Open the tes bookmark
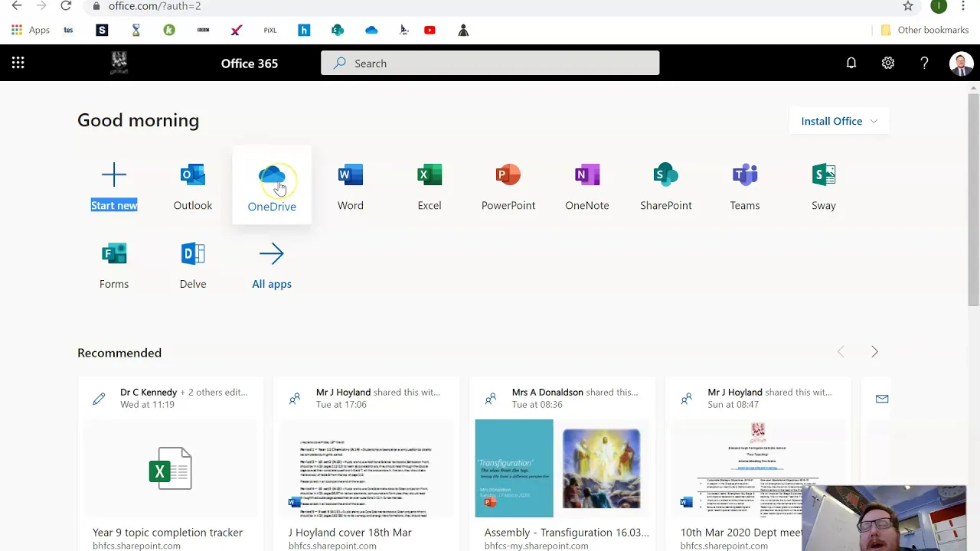 68,30
